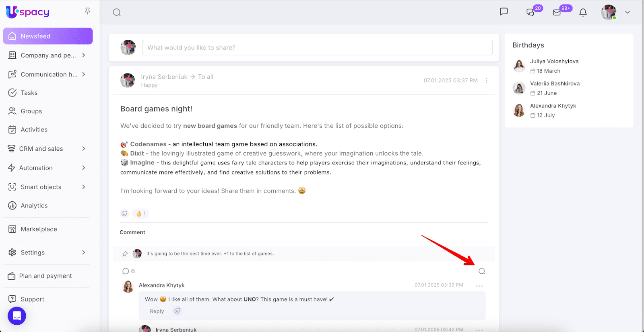The width and height of the screenshot is (644, 332).
Task: Go to Tasks in sidebar
Action: tap(29, 93)
